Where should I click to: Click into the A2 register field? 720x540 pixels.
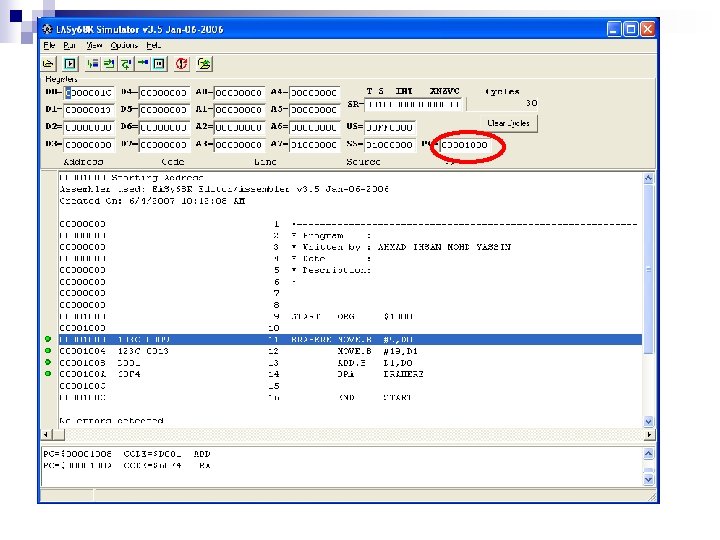point(239,127)
